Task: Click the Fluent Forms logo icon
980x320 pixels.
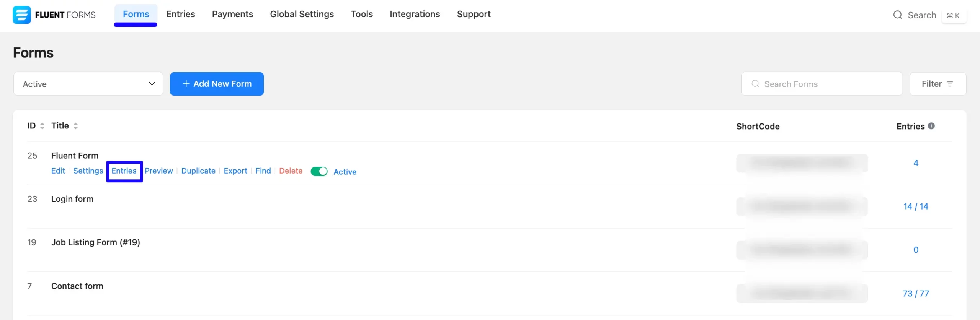Action: pos(21,15)
